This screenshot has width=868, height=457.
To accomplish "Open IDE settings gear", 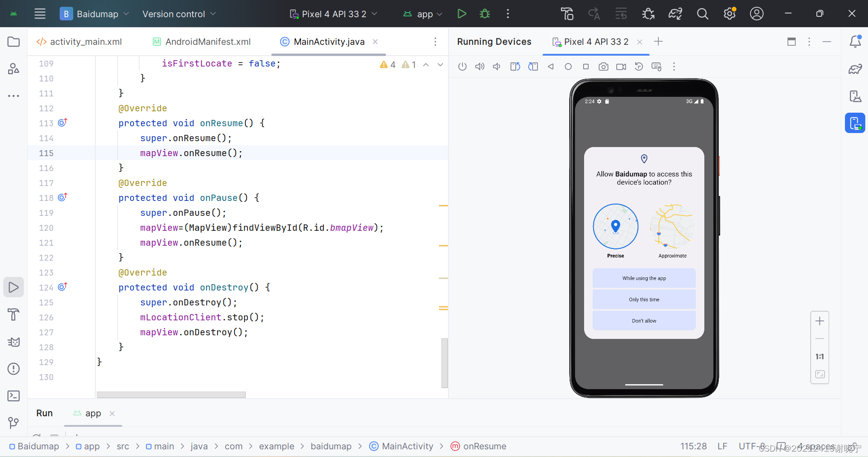I will tap(730, 14).
